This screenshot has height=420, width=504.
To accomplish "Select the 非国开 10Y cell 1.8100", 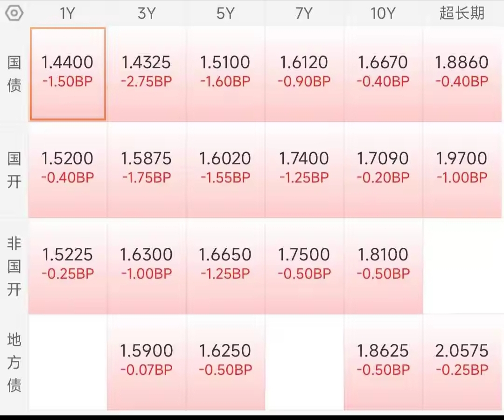I will coord(383,266).
